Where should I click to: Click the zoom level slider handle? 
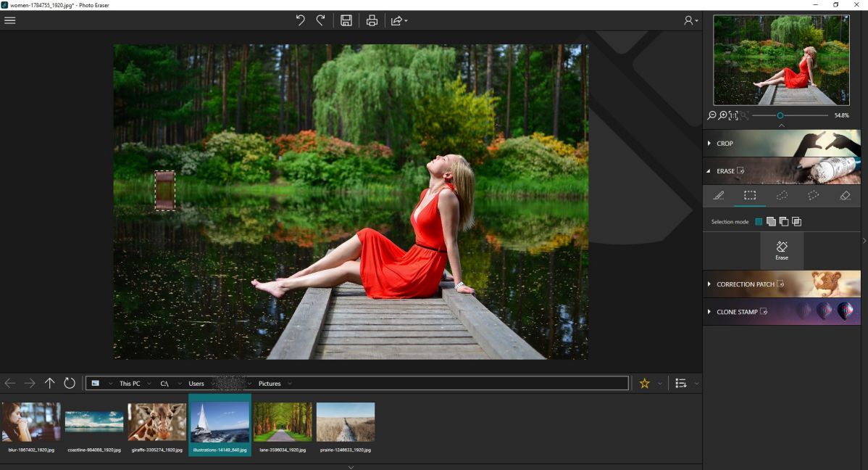tap(780, 115)
